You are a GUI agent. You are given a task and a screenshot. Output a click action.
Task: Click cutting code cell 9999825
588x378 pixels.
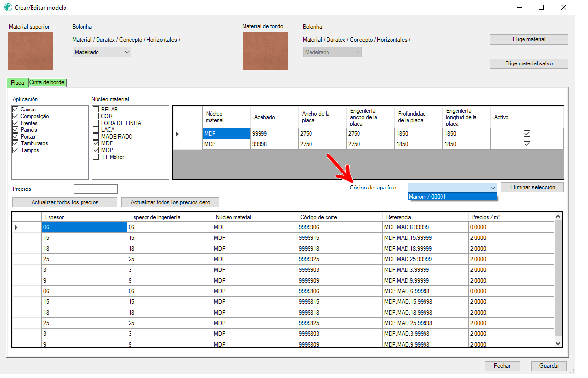340,323
